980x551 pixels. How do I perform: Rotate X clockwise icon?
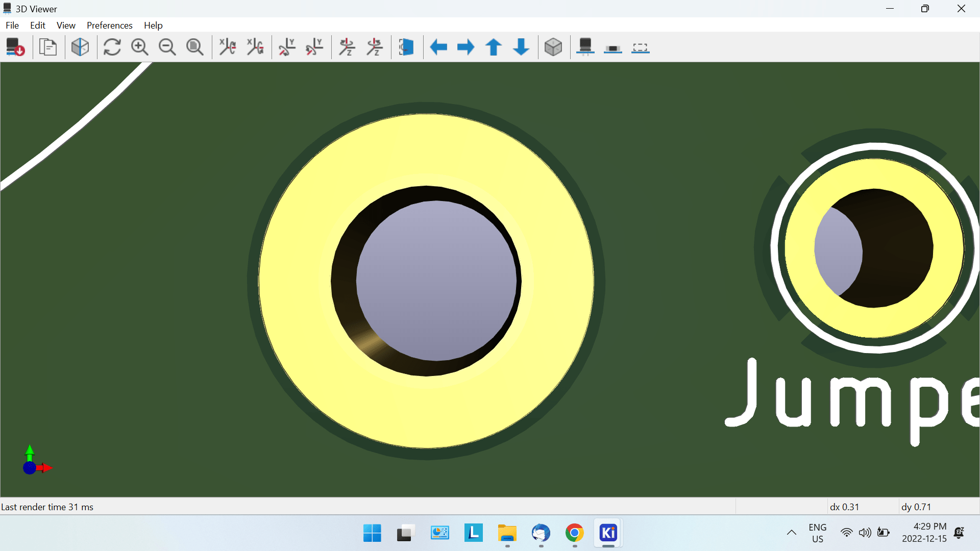point(227,47)
